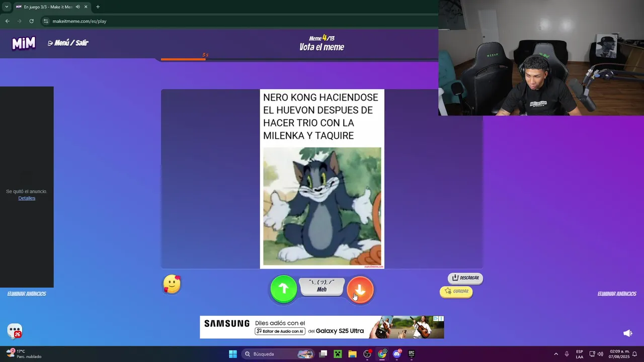Image resolution: width=644 pixels, height=362 pixels.
Task: Go back in browser
Action: [7, 21]
